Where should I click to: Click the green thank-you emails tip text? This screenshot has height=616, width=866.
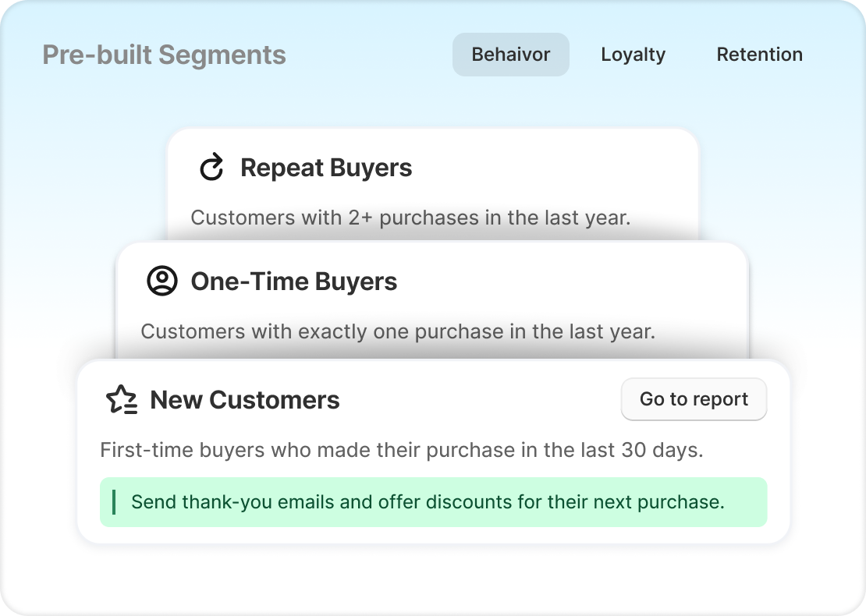[x=428, y=502]
